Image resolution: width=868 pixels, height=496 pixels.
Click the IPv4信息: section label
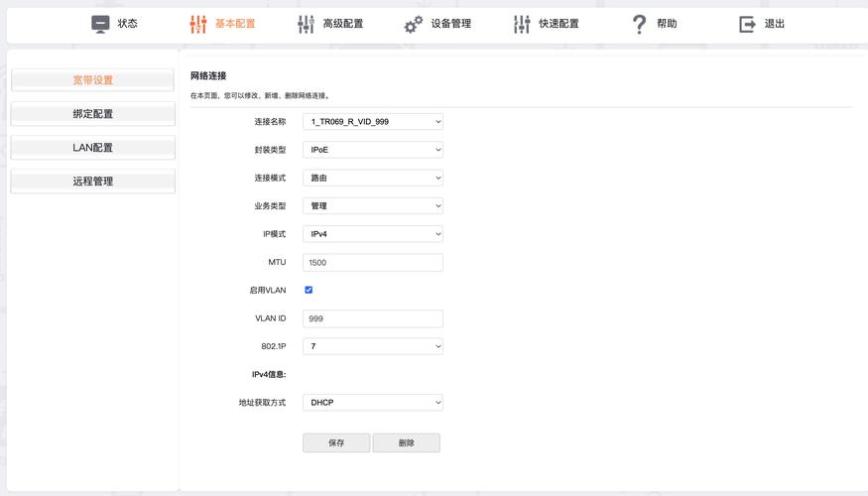269,374
